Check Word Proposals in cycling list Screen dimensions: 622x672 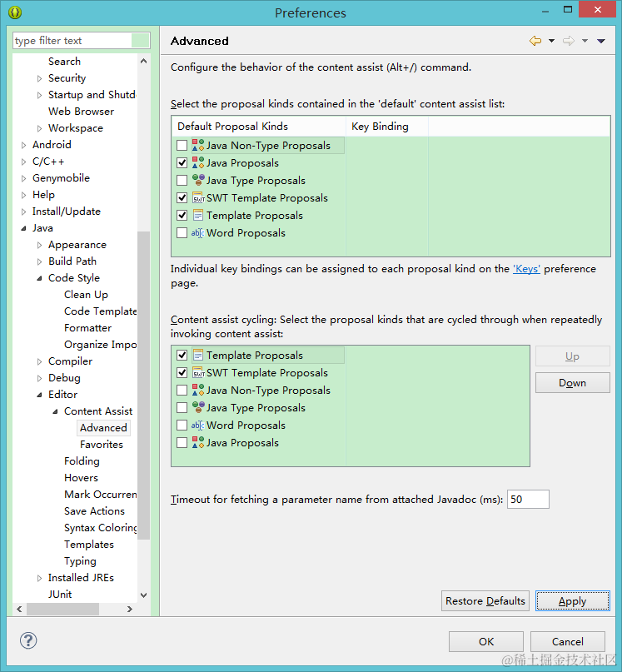182,426
